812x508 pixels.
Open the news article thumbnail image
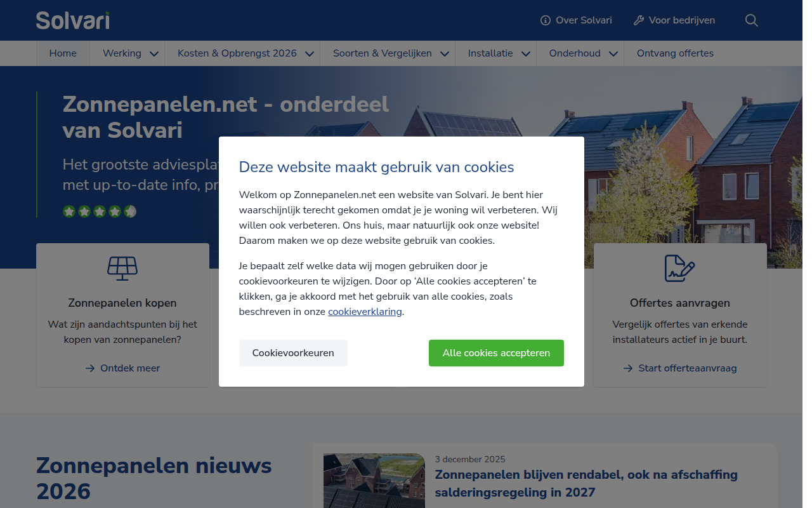pos(374,481)
